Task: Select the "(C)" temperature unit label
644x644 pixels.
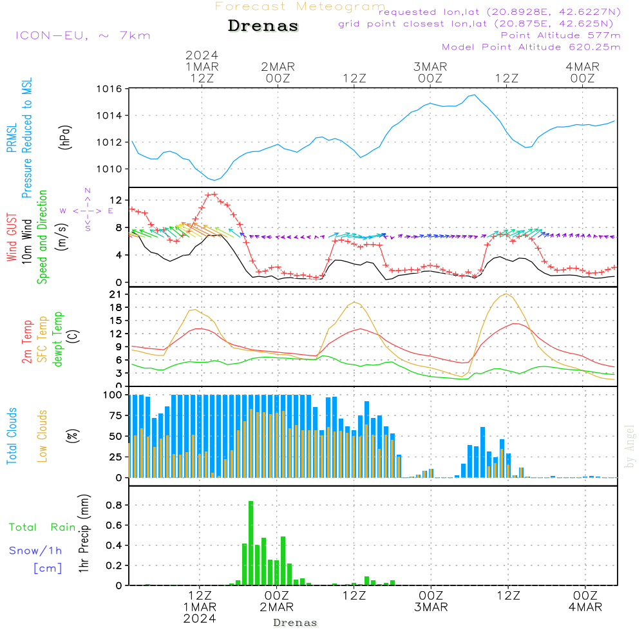Action: point(73,336)
